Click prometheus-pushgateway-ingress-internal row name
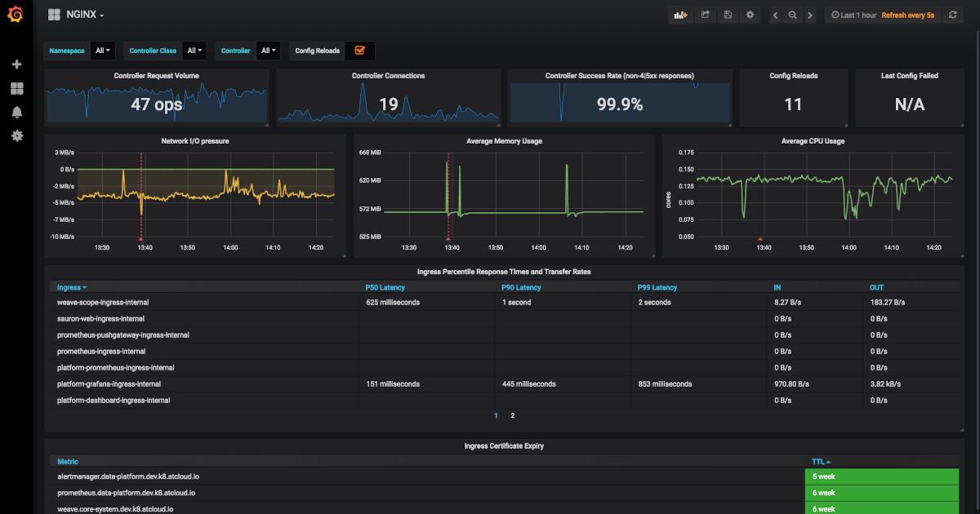Viewport: 980px width, 514px height. 123,335
